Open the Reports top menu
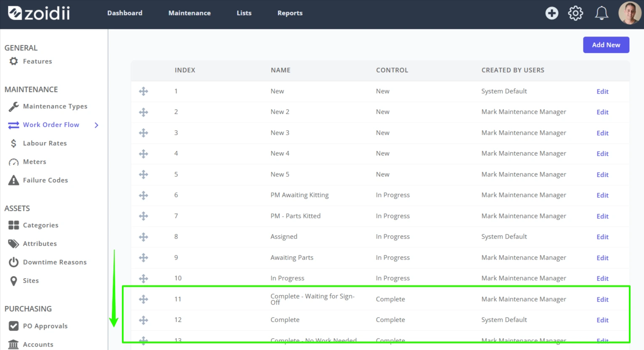Screen dimensions: 644x350 point(290,13)
